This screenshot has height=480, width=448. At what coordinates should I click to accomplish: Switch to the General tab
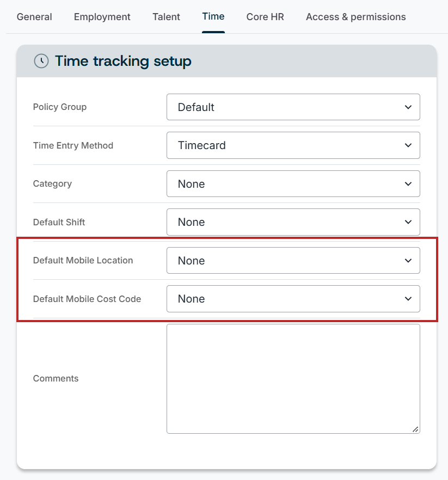[34, 17]
